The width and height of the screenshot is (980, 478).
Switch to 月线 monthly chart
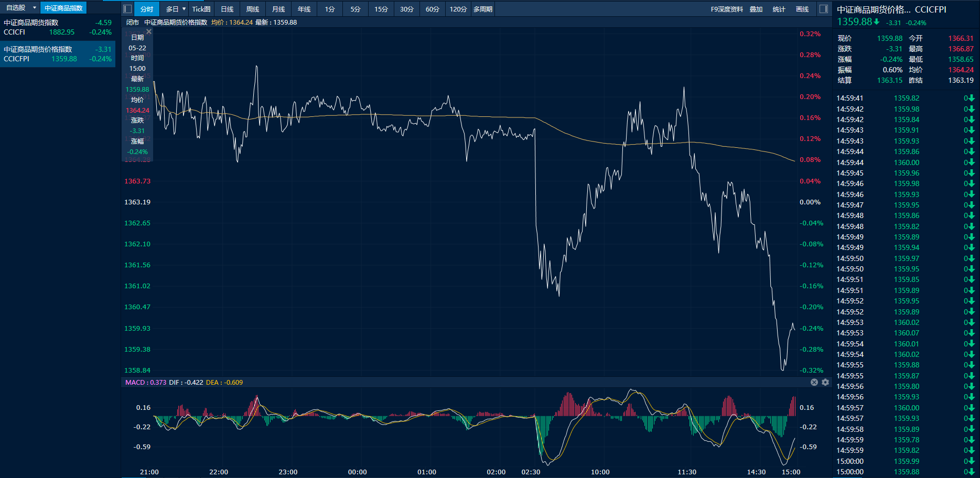click(x=278, y=9)
